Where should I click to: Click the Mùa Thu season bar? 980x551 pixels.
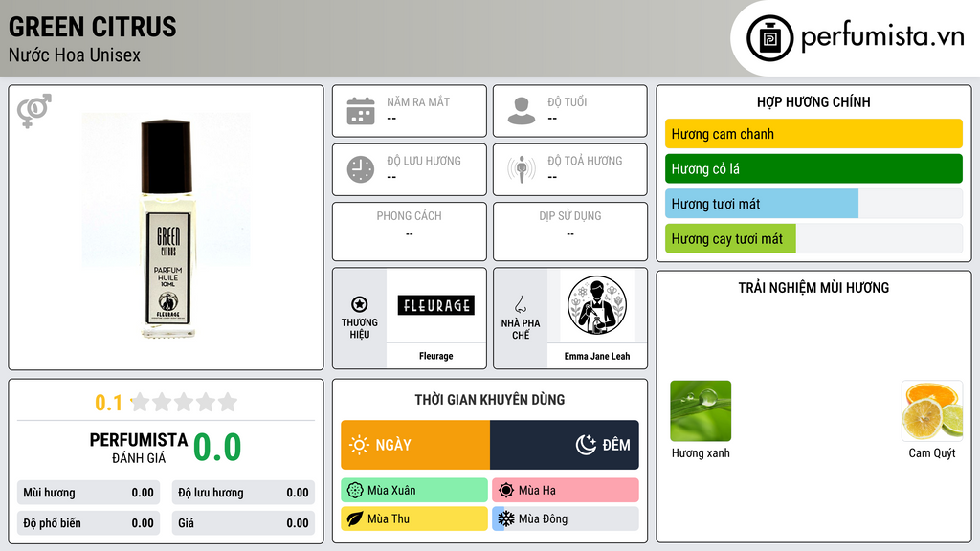pos(414,518)
